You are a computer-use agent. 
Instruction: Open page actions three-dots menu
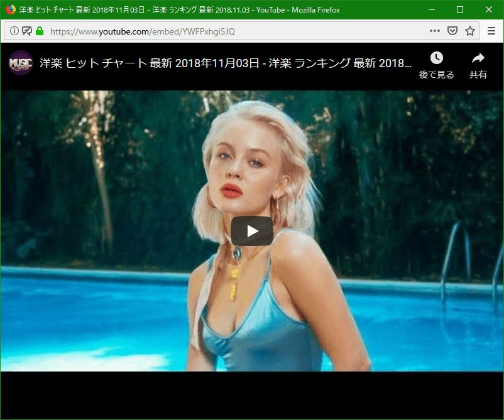[435, 31]
